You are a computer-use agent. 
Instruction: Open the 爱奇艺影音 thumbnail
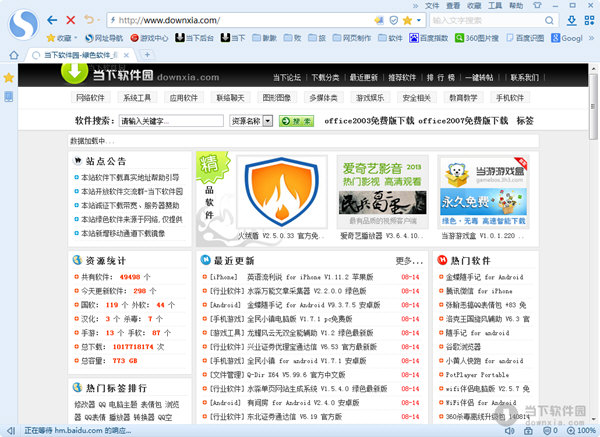click(382, 192)
